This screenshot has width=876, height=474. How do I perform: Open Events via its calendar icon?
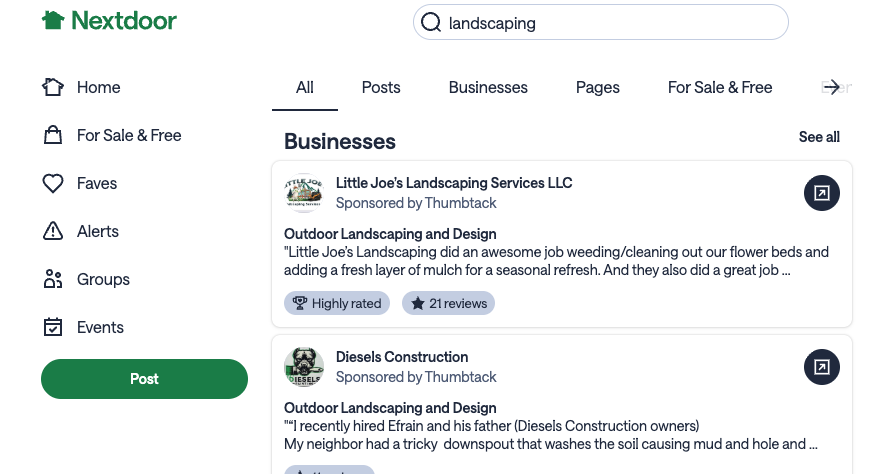pyautogui.click(x=53, y=327)
